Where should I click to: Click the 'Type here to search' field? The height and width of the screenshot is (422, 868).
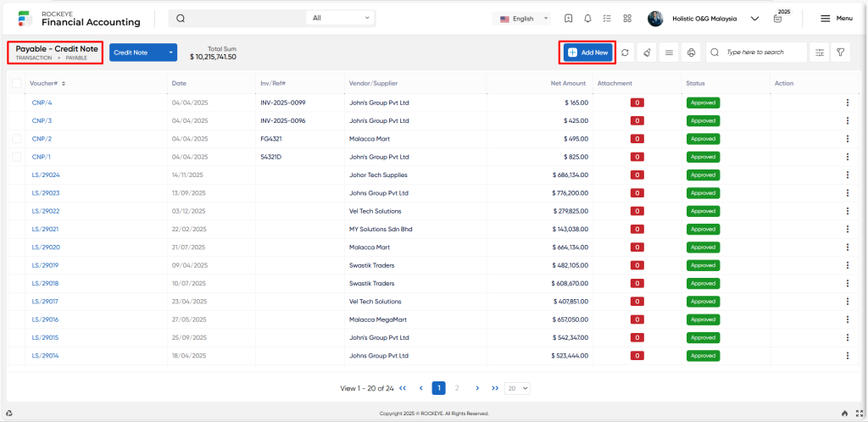point(756,53)
